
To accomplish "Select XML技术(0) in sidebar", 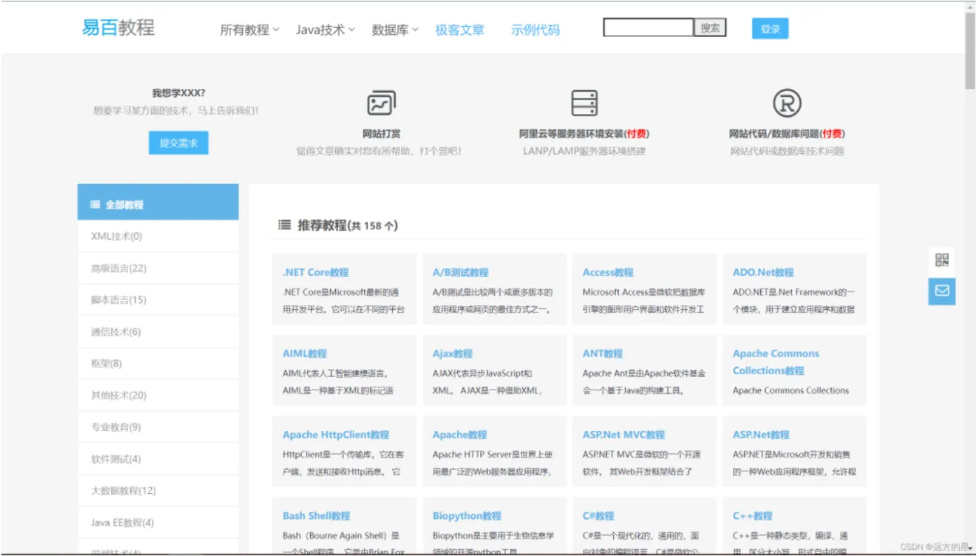I will point(158,236).
